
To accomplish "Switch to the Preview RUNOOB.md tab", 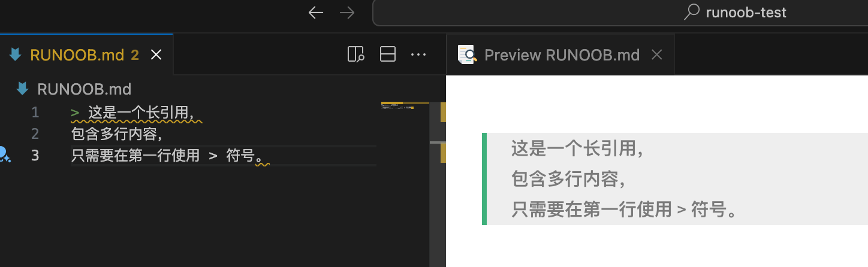I will coord(562,55).
